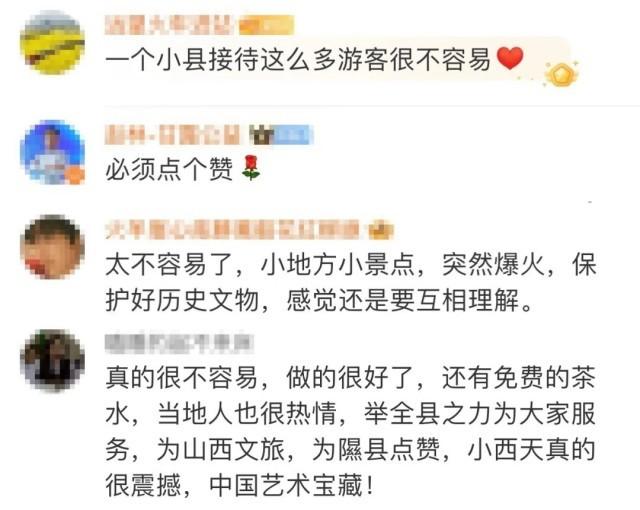Tap the blue badge right of the crown icon

click(292, 135)
